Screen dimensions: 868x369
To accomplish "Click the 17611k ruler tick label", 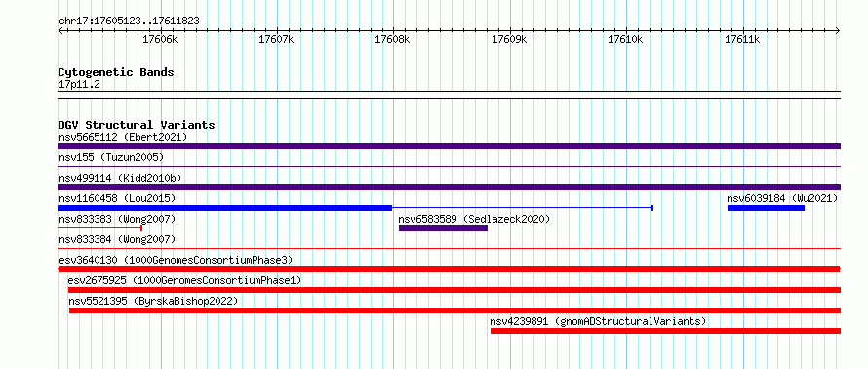I will point(742,40).
